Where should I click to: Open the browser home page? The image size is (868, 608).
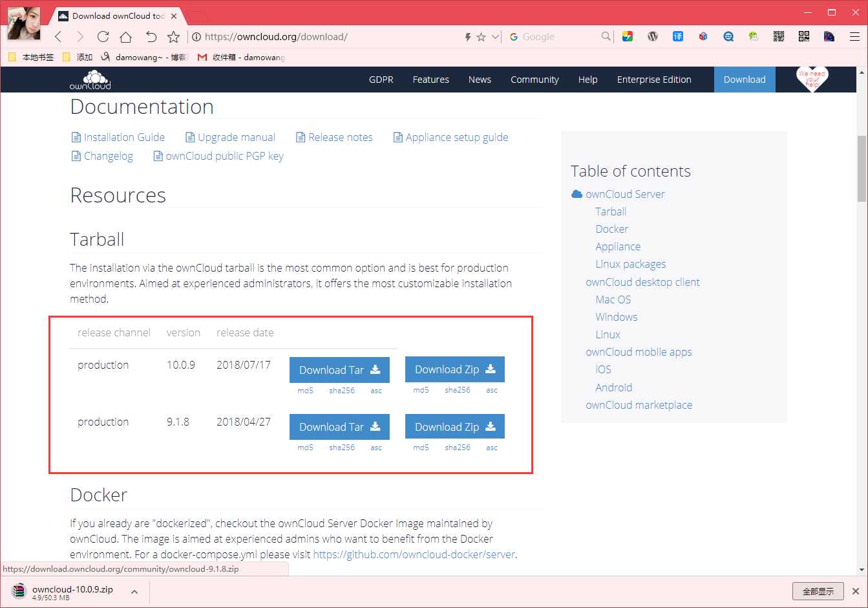tap(126, 37)
